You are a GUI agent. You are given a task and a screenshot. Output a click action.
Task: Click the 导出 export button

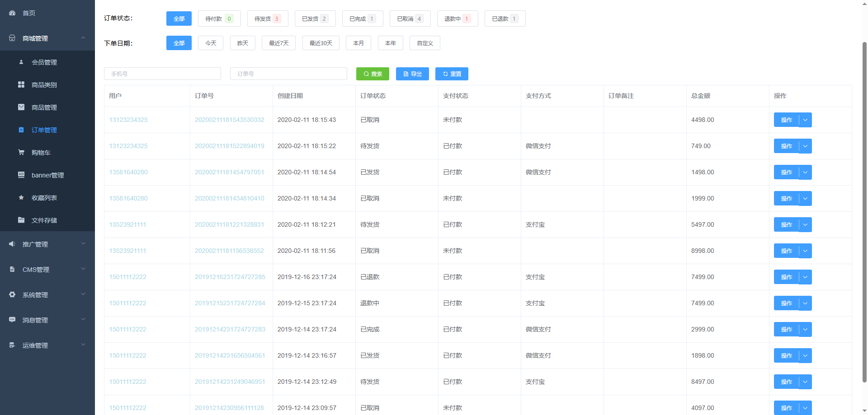pyautogui.click(x=412, y=74)
